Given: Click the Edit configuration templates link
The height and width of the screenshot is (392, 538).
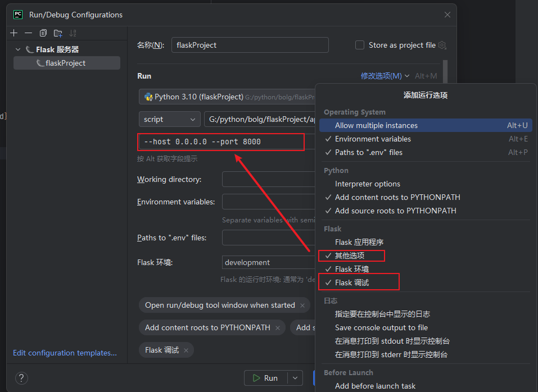Looking at the screenshot, I should tap(65, 353).
